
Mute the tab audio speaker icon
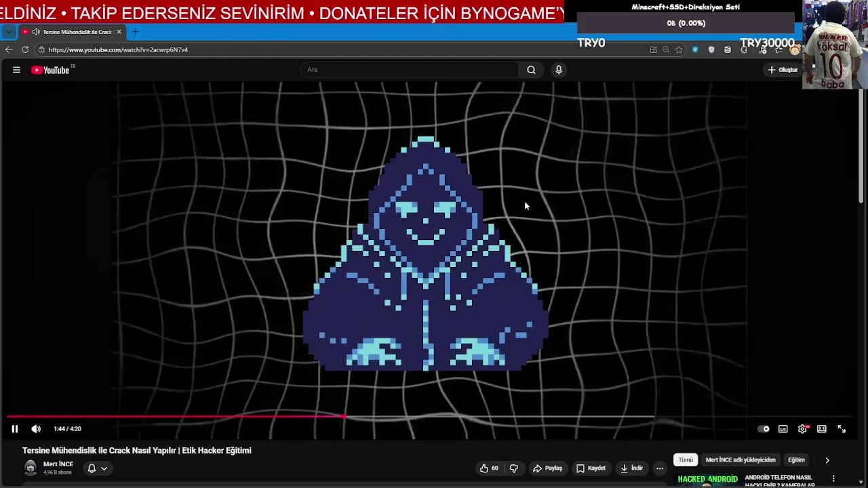pyautogui.click(x=35, y=32)
